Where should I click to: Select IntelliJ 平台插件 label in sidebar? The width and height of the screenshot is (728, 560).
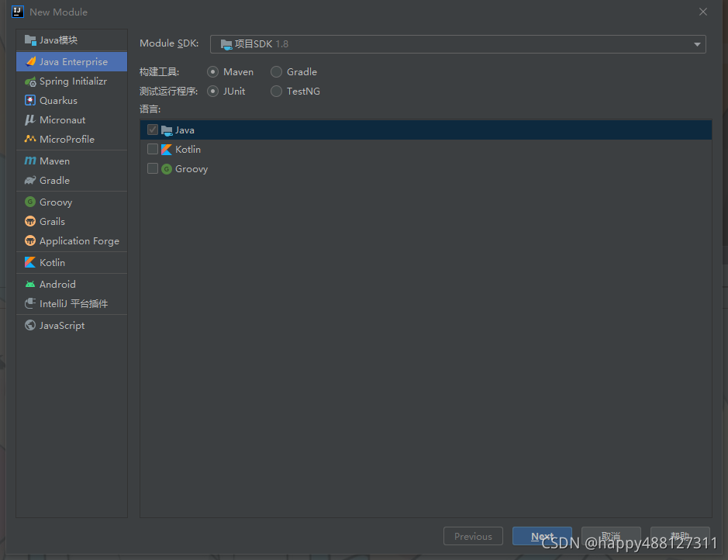click(x=74, y=304)
